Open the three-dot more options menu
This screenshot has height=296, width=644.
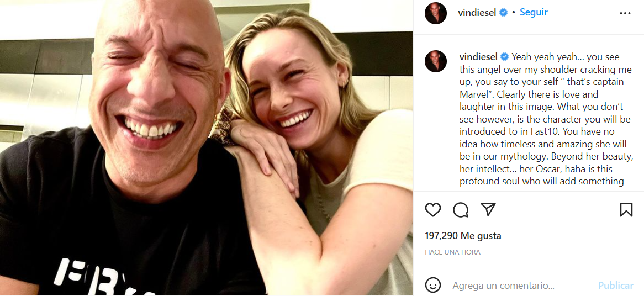coord(625,13)
